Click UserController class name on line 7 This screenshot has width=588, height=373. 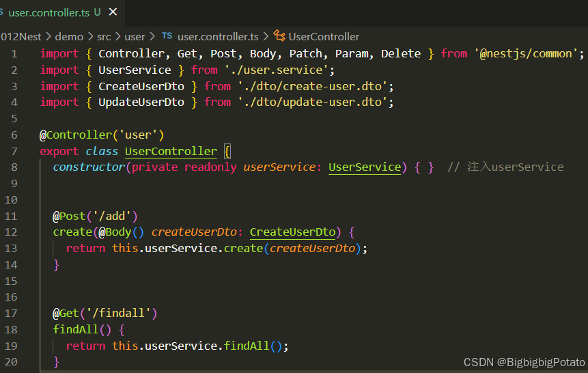171,151
